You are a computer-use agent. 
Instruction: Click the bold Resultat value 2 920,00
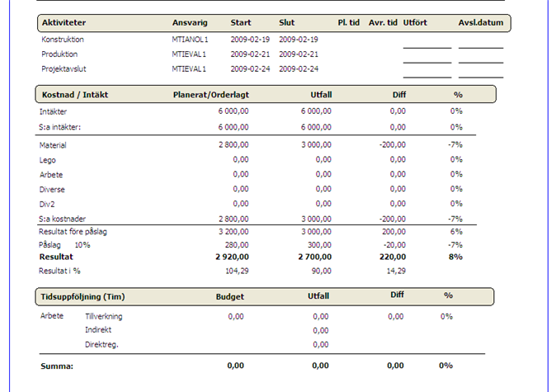pos(228,257)
